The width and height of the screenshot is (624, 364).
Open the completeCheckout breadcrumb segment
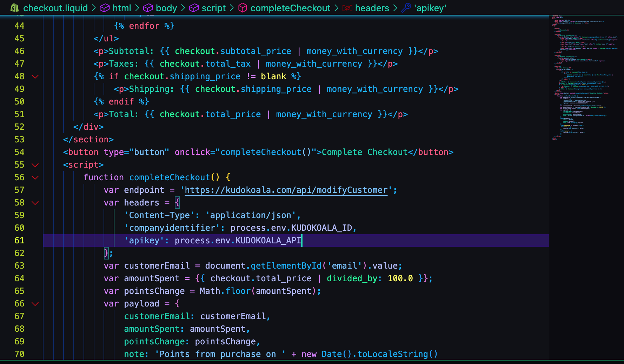pyautogui.click(x=291, y=8)
